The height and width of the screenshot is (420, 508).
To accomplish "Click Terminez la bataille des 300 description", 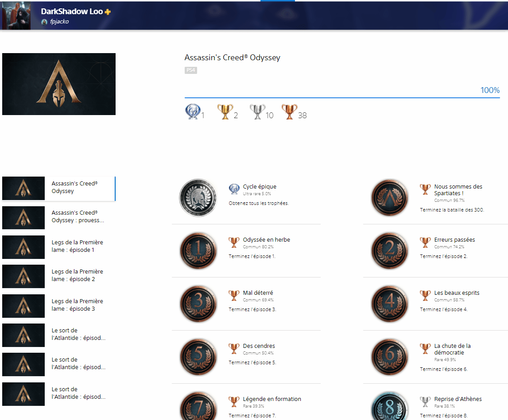I will click(x=452, y=210).
